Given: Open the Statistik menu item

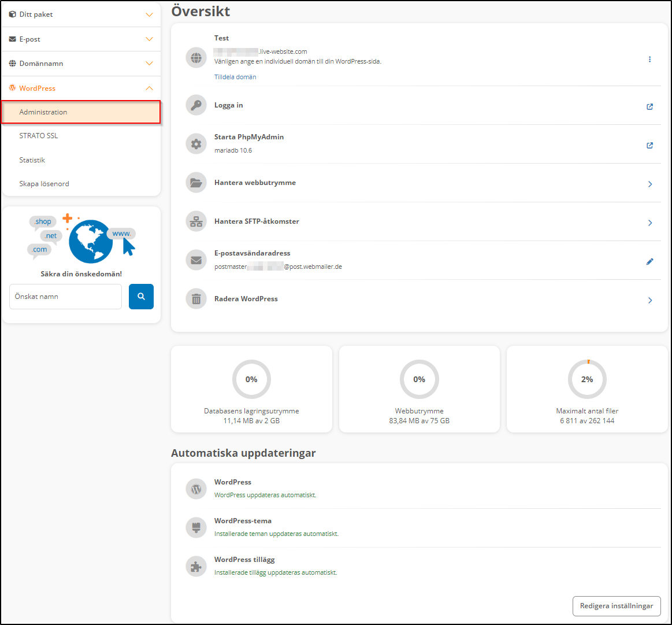Looking at the screenshot, I should [x=32, y=160].
